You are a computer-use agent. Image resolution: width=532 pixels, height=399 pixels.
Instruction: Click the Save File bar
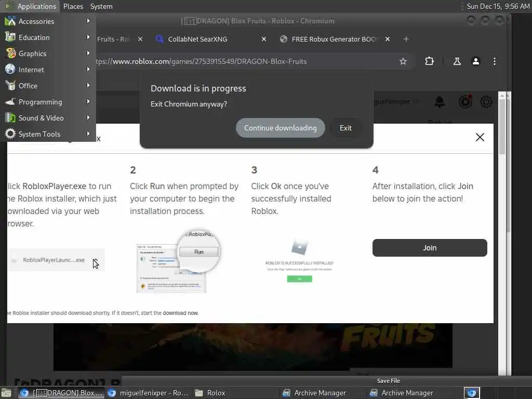pos(388,381)
